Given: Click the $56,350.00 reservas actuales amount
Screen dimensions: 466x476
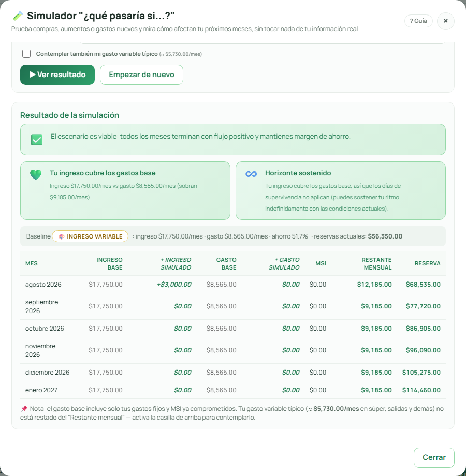Looking at the screenshot, I should (385, 236).
